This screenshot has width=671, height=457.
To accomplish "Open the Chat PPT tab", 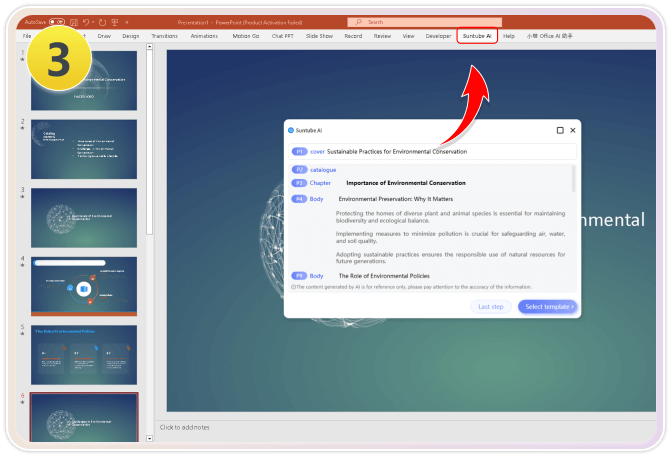I will pyautogui.click(x=282, y=36).
